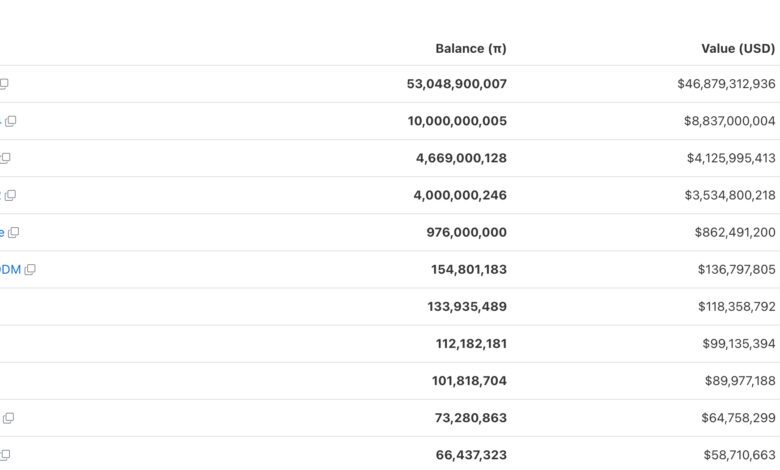Click the Balance (π) column header

coord(470,48)
